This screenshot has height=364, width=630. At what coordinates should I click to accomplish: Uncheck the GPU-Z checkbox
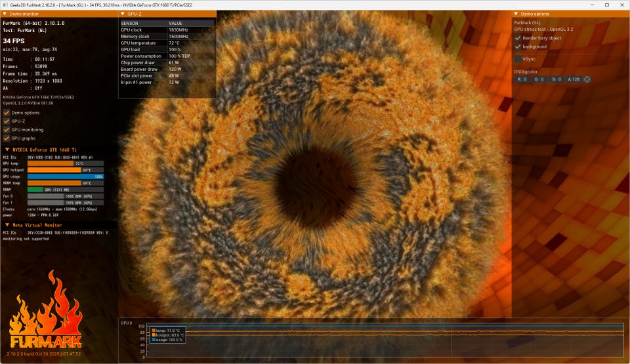7,121
